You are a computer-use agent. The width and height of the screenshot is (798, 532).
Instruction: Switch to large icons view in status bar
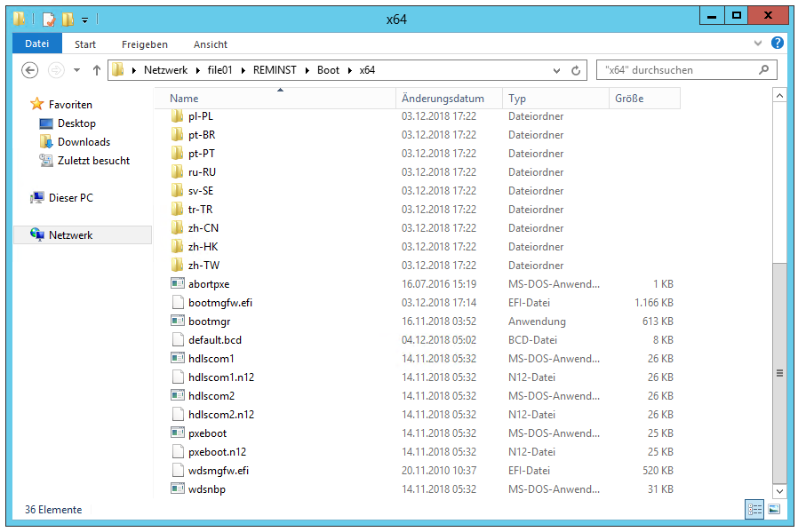(774, 509)
